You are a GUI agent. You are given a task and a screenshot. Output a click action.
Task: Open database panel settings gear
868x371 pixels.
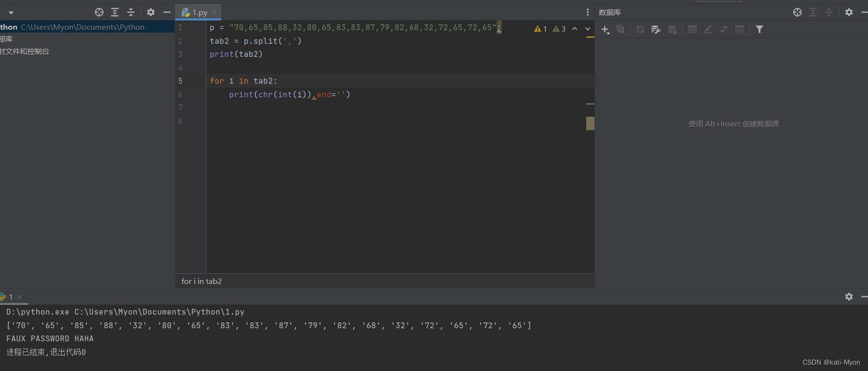[x=849, y=12]
